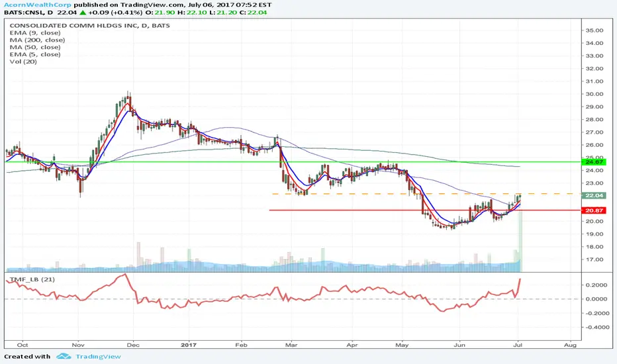Click the Aug label on time axis
Viewport: 617px width, 364px height.
click(570, 345)
